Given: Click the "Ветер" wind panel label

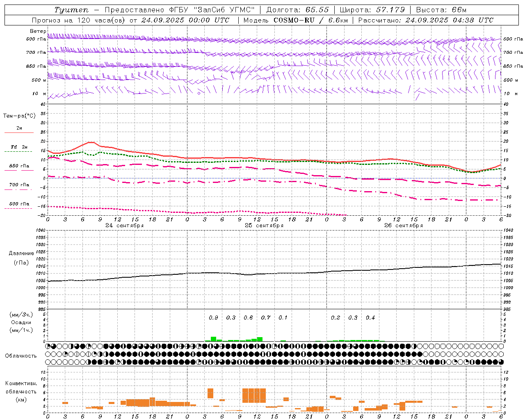Looking at the screenshot, I should [38, 31].
